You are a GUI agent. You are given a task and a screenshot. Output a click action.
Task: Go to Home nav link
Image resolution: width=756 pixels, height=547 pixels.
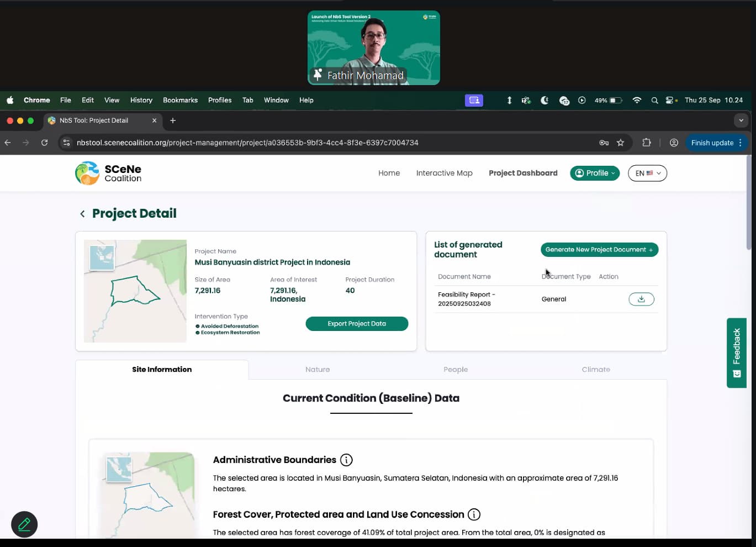(x=389, y=173)
